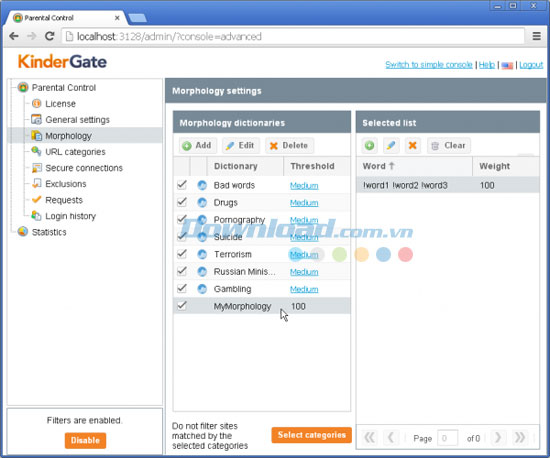This screenshot has width=550, height=458.
Task: Reload the page with the refresh icon
Action: coord(49,36)
